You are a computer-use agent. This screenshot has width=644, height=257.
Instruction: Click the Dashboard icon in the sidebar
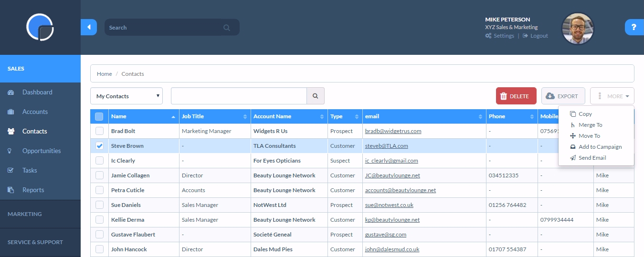11,93
